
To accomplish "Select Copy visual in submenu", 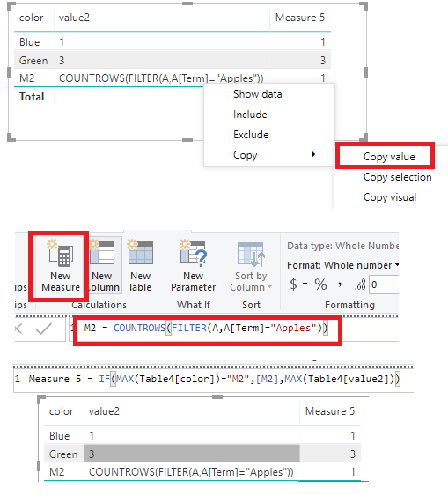I will 390,197.
